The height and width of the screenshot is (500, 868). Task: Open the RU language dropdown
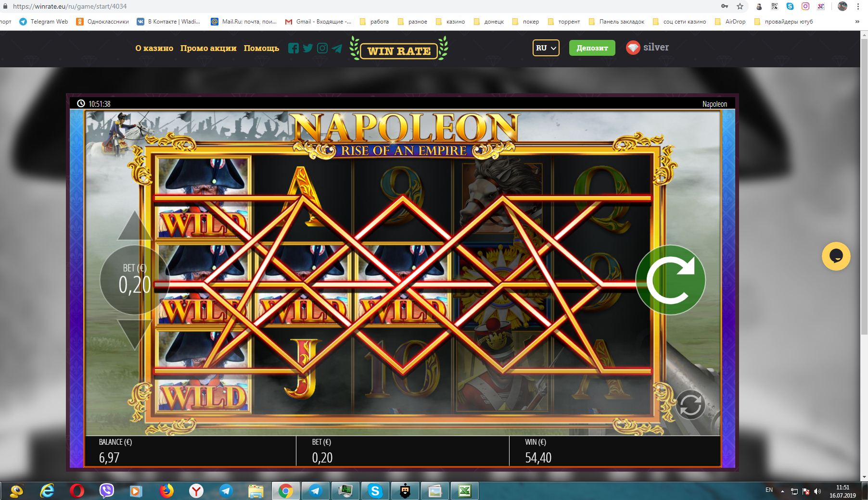[x=546, y=48]
